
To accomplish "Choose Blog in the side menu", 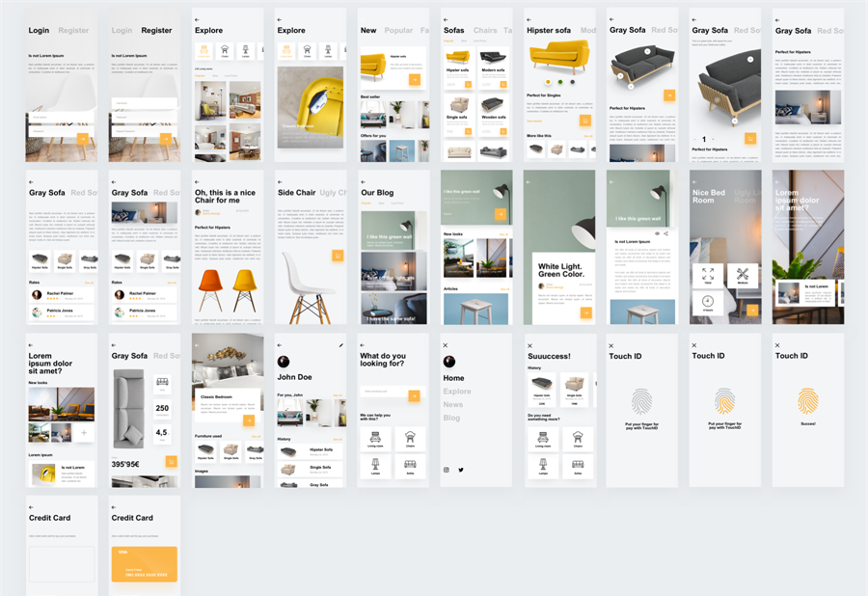I will click(451, 418).
